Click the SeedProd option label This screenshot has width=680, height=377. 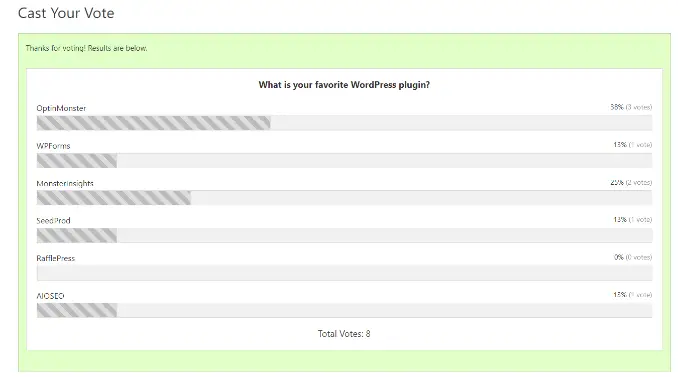click(53, 220)
